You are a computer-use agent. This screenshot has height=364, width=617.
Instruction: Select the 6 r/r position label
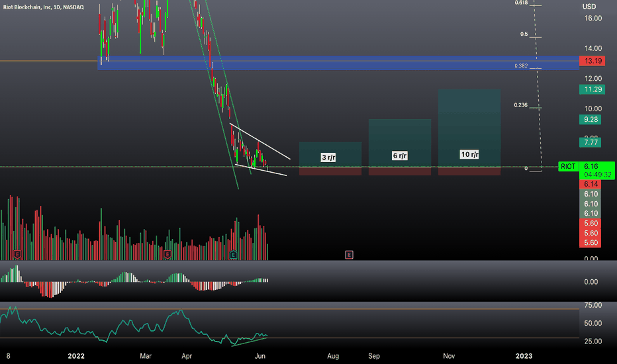[400, 156]
